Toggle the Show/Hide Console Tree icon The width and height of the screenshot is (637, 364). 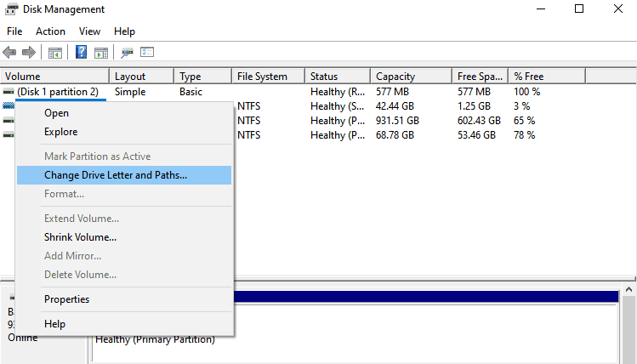tap(55, 53)
